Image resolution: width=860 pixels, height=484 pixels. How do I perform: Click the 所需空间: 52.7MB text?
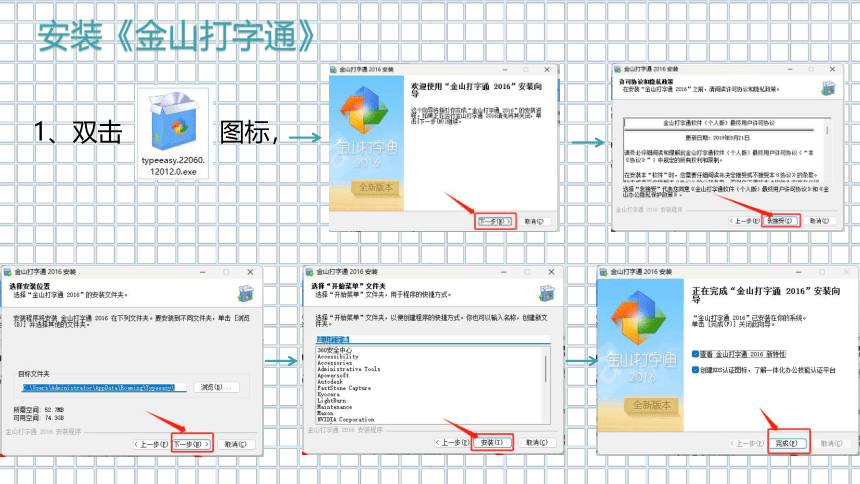(38, 410)
